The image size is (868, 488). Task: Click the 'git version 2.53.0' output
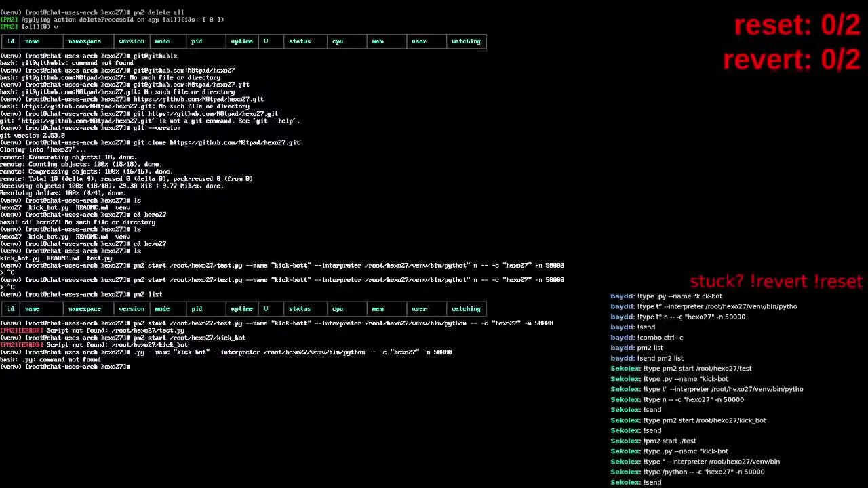point(33,136)
